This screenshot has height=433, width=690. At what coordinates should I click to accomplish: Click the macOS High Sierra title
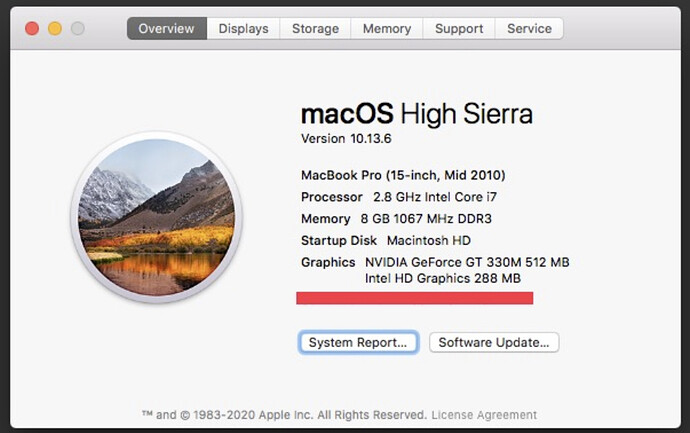click(x=417, y=114)
